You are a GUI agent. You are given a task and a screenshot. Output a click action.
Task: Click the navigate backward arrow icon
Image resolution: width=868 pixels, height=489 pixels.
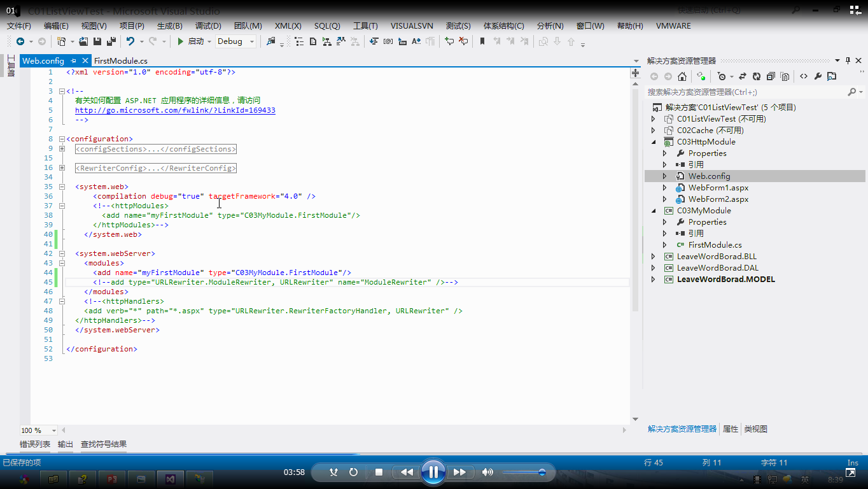[20, 41]
